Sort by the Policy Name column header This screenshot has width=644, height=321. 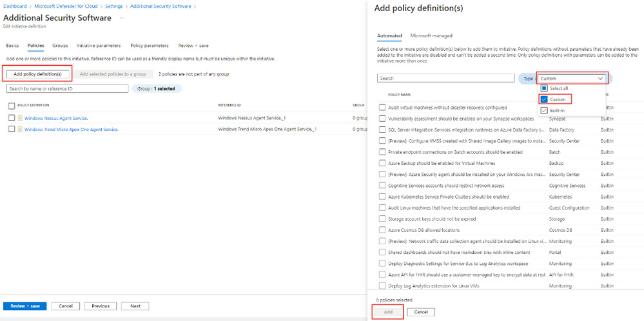click(400, 94)
